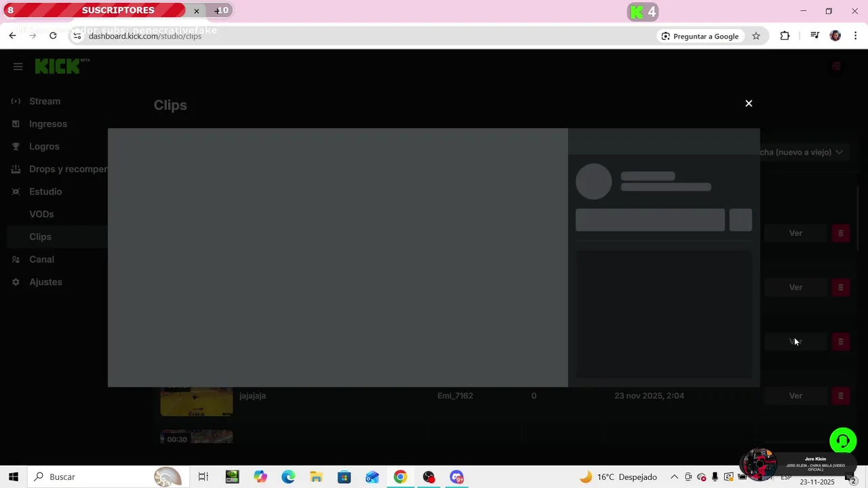
Task: Open Task View in the taskbar
Action: click(203, 477)
